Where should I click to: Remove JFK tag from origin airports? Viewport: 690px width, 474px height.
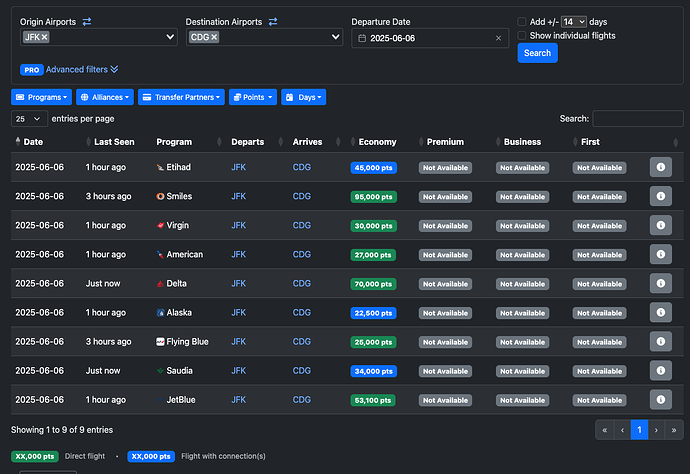(44, 37)
